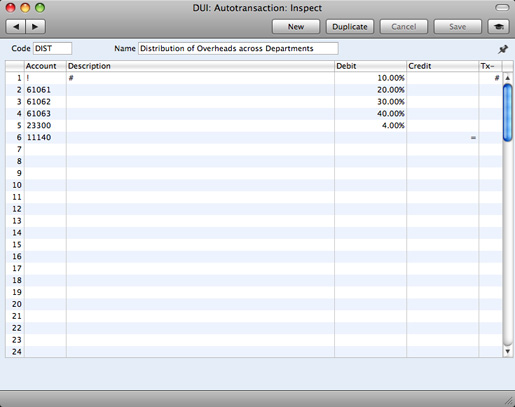The width and height of the screenshot is (515, 407).
Task: Click the scrollbar down arrow
Action: click(x=507, y=351)
